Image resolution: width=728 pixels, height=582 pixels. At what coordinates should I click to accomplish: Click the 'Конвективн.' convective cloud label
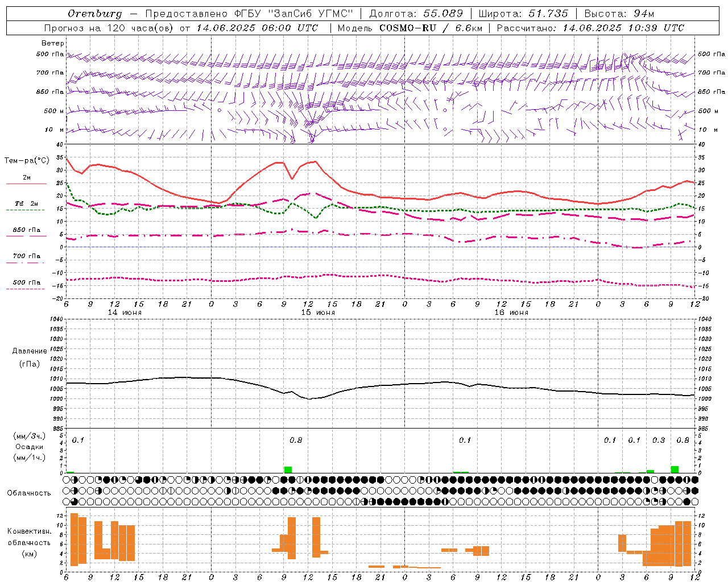[x=30, y=531]
